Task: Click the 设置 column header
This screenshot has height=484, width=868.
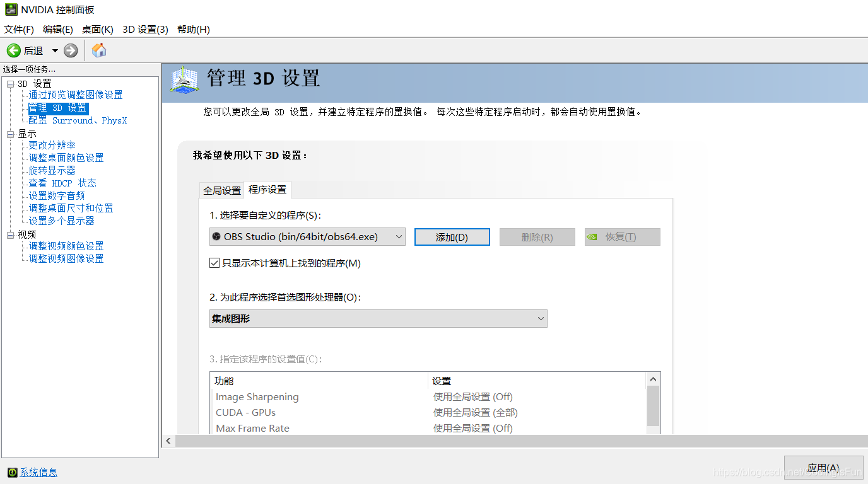Action: (537, 381)
